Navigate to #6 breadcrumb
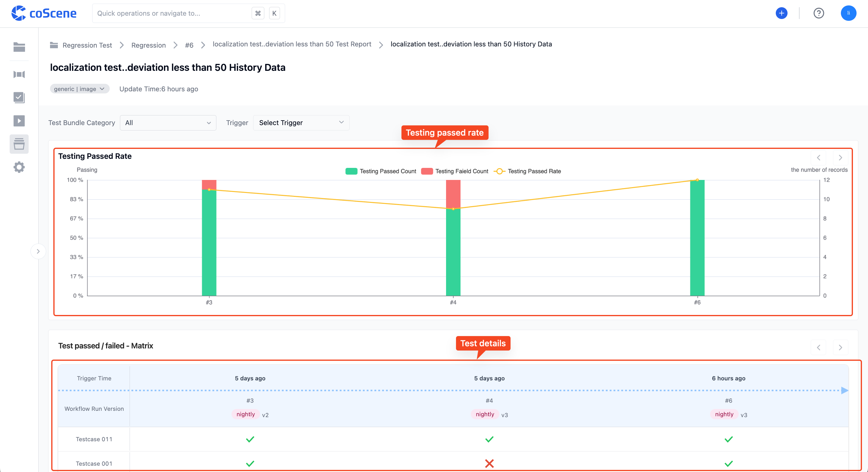The height and width of the screenshot is (472, 868). [x=189, y=45]
